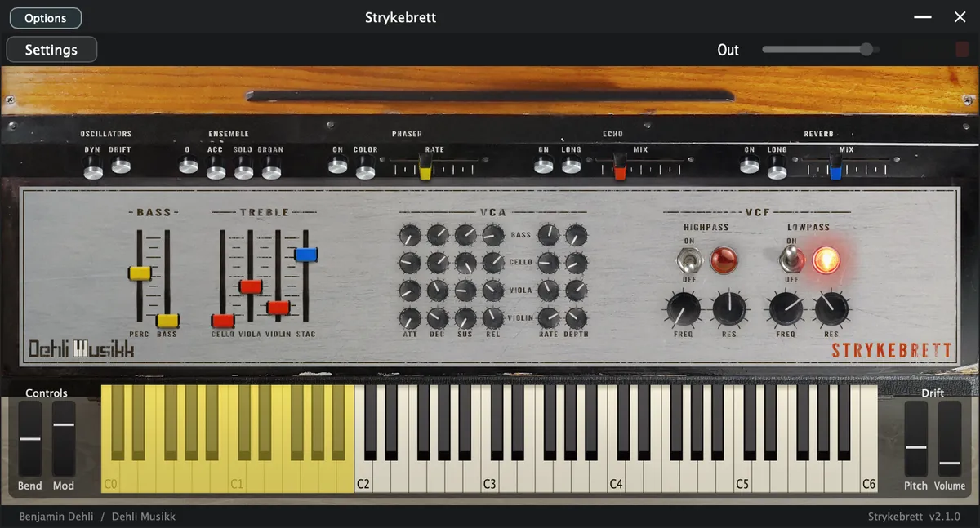Screen dimensions: 980x528
Task: Click the Drift Pitch slider
Action: pyautogui.click(x=916, y=439)
